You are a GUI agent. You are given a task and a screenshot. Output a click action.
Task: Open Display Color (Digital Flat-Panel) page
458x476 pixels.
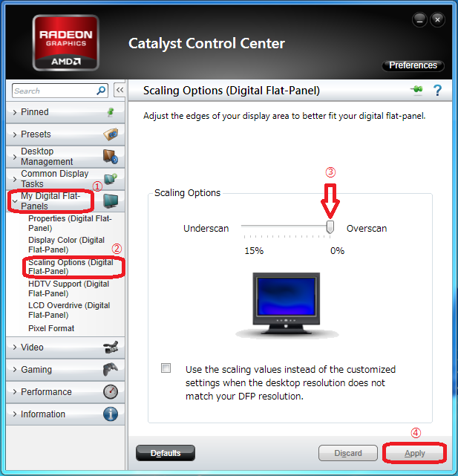click(x=67, y=244)
